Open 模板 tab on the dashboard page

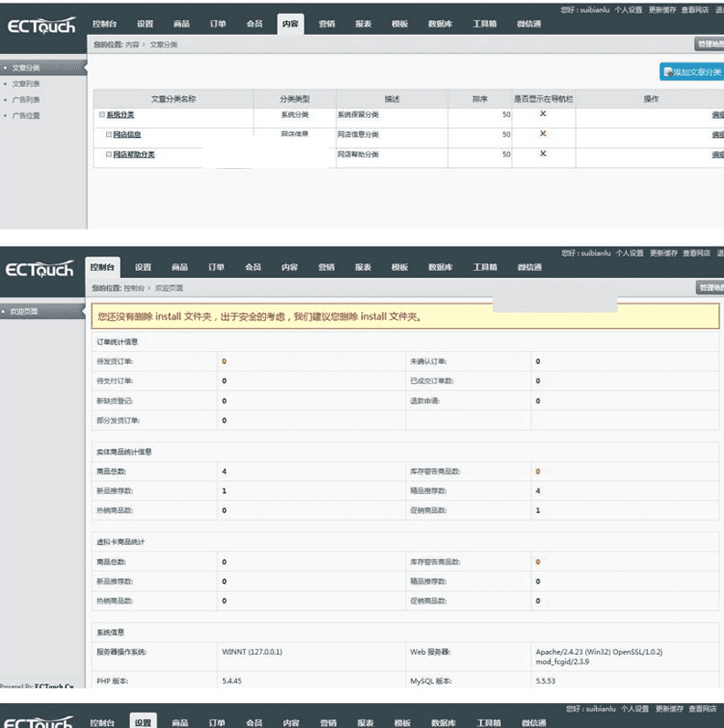click(399, 267)
